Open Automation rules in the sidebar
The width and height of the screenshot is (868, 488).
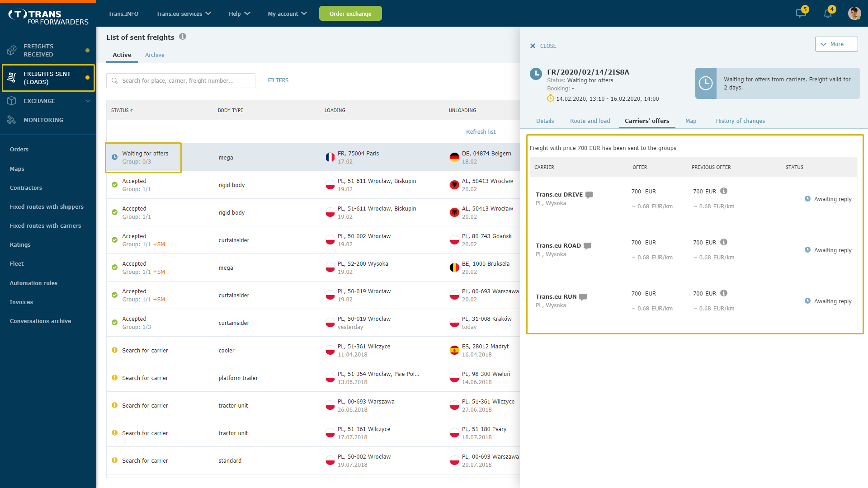33,283
